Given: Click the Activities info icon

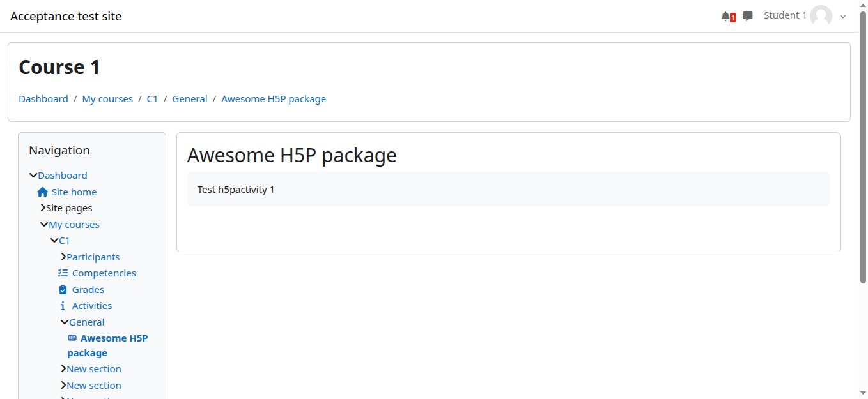Looking at the screenshot, I should tap(63, 306).
